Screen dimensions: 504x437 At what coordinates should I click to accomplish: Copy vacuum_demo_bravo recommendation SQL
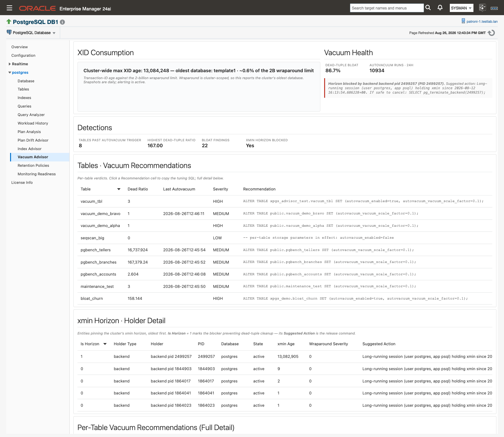pyautogui.click(x=331, y=213)
